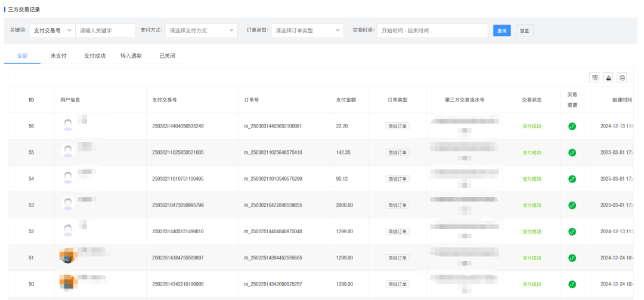Switch to the 已关闭 tab
Screen dimensions: 644x300
(x=167, y=56)
